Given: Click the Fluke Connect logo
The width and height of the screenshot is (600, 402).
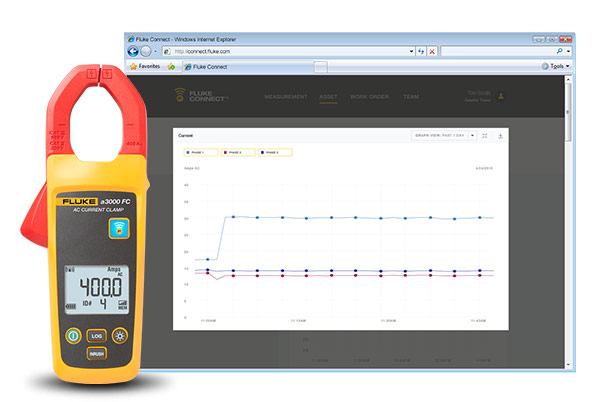Looking at the screenshot, I should tap(201, 96).
